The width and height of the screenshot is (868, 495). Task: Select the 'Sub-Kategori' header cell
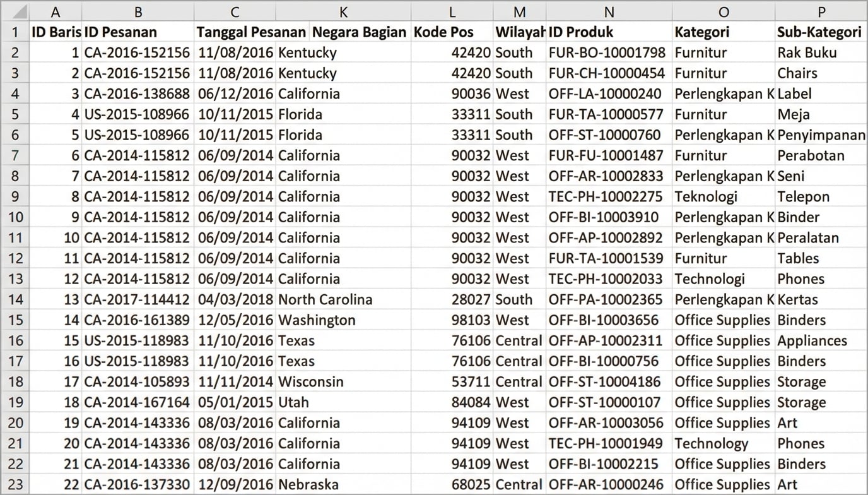click(x=819, y=32)
